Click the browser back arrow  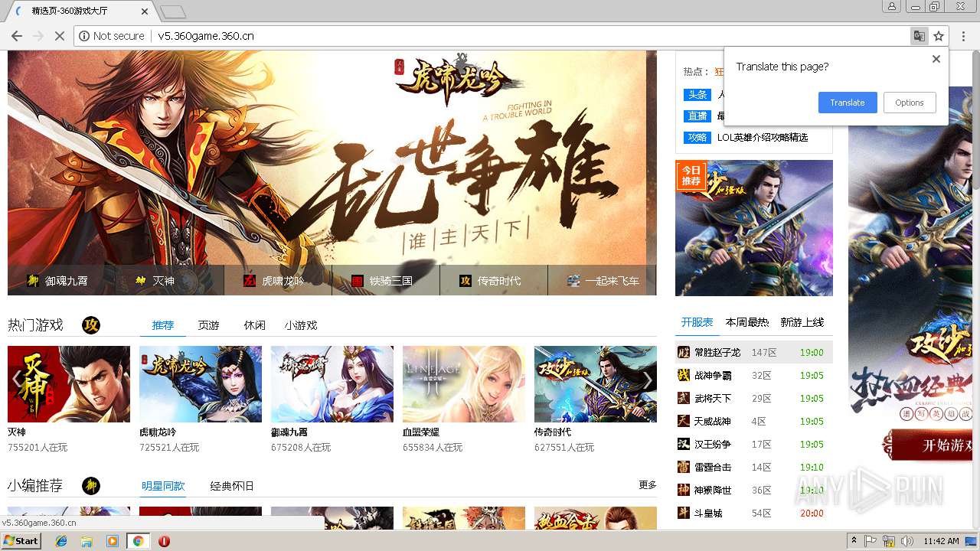16,36
